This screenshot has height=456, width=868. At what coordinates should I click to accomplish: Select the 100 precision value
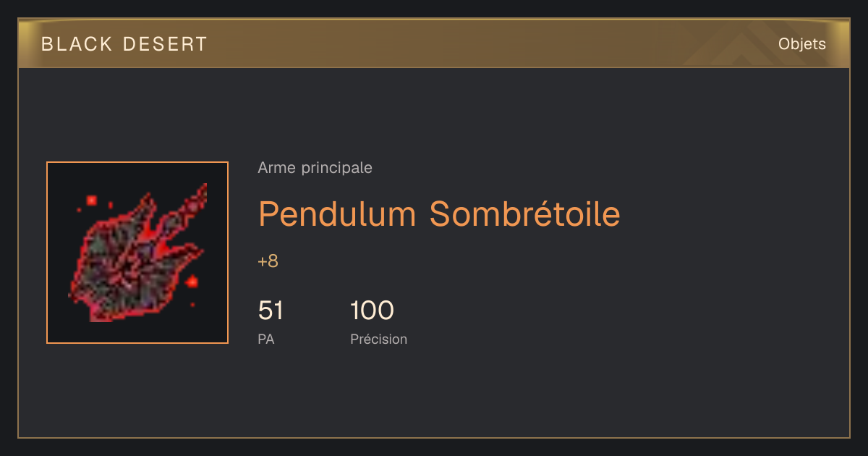(x=372, y=311)
